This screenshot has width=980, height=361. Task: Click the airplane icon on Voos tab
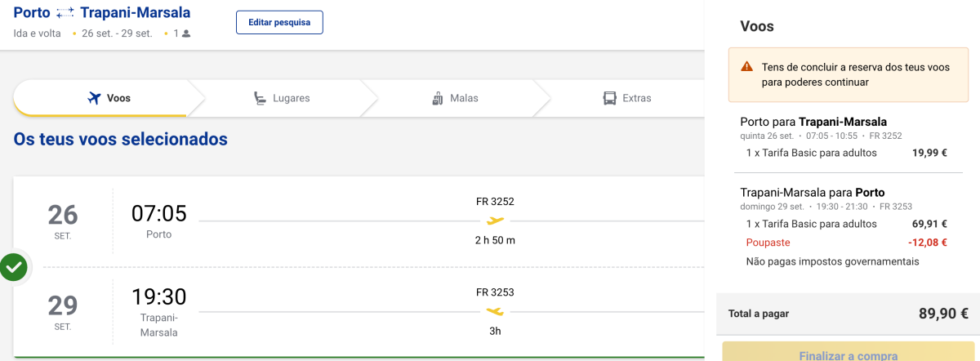click(94, 99)
